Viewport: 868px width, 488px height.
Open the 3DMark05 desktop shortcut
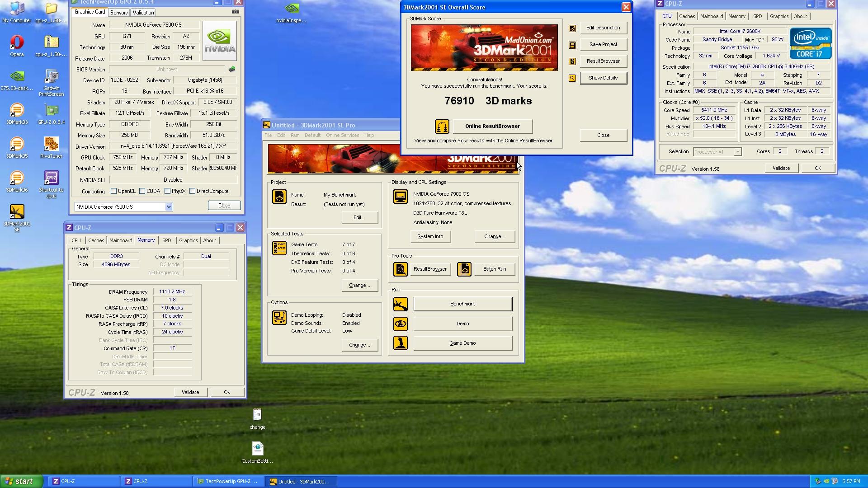click(17, 148)
